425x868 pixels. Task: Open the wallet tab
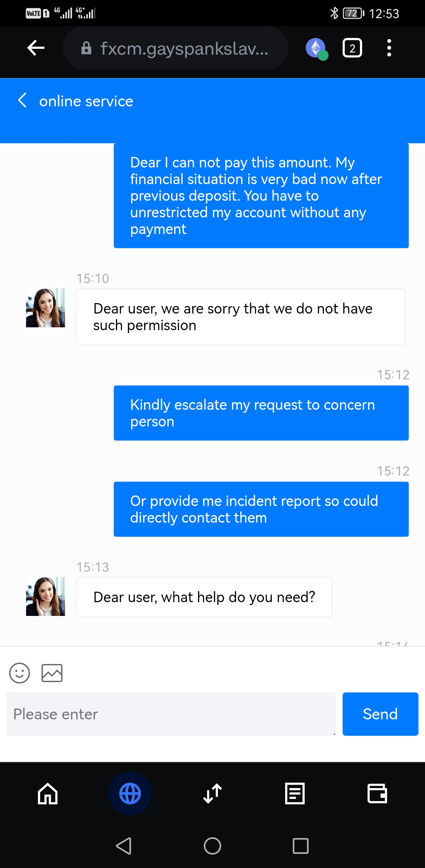(x=377, y=794)
